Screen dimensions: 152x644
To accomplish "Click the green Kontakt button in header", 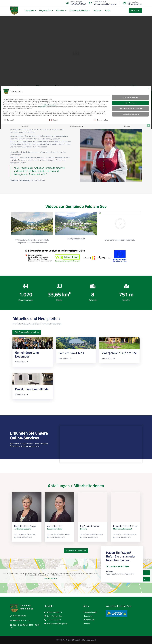I will [x=135, y=11].
